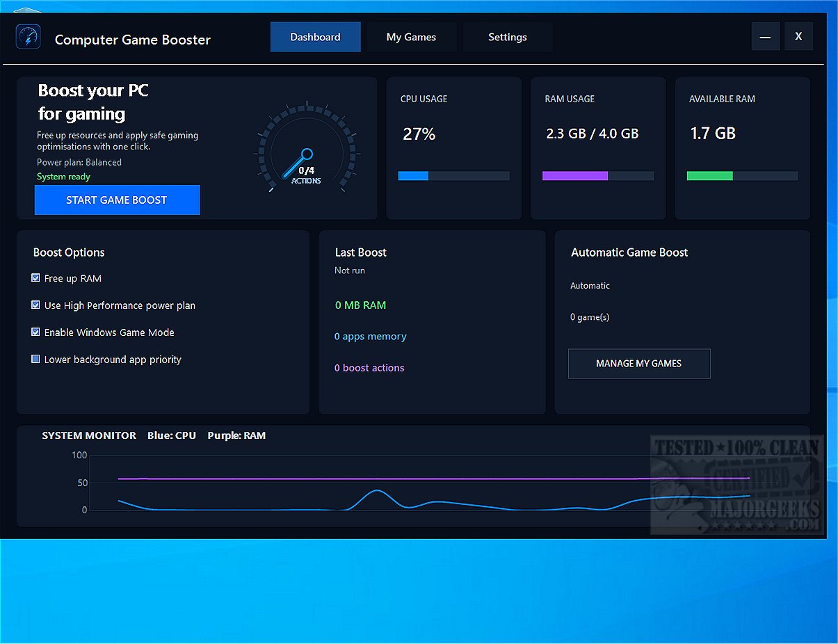This screenshot has height=644, width=838.
Task: Minimize the Game Booster window
Action: [x=765, y=37]
